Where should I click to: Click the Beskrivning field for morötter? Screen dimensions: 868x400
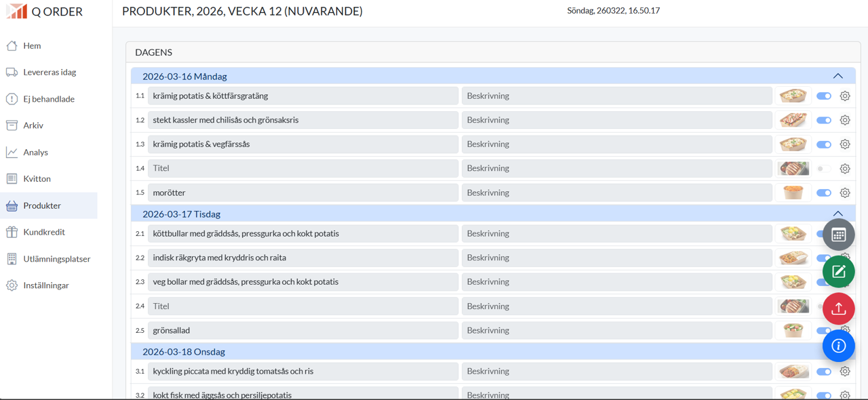tap(617, 193)
